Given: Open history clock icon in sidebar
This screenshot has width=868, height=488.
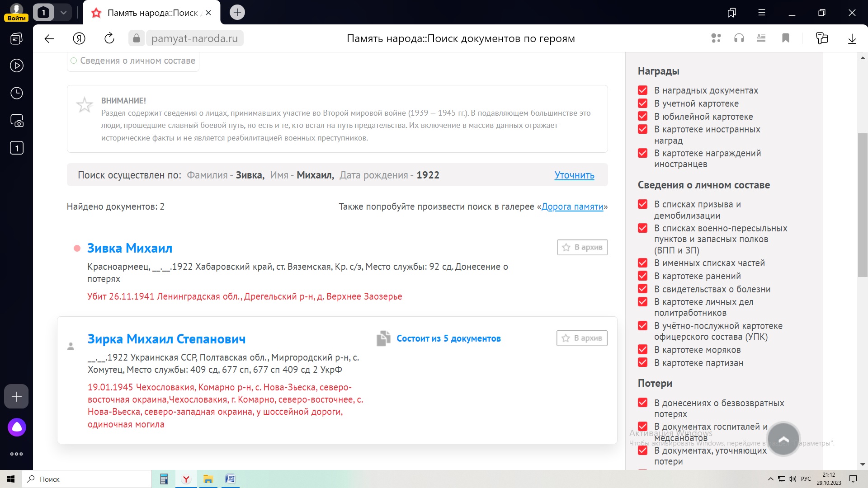Looking at the screenshot, I should (17, 93).
